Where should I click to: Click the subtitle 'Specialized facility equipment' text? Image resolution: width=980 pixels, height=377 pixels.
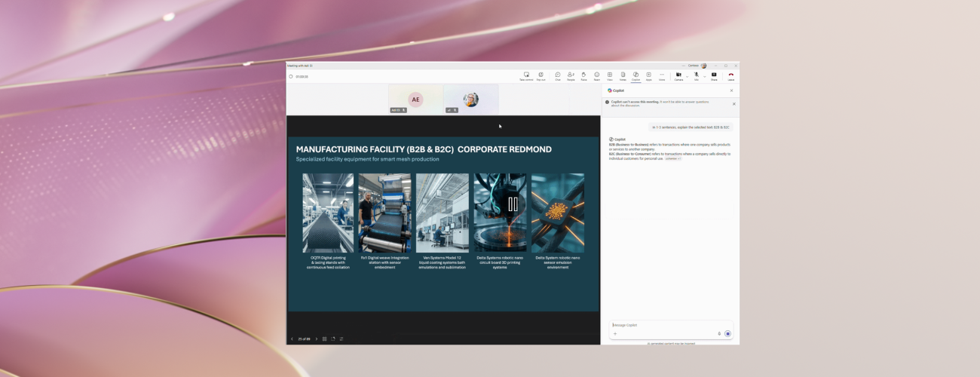click(368, 159)
